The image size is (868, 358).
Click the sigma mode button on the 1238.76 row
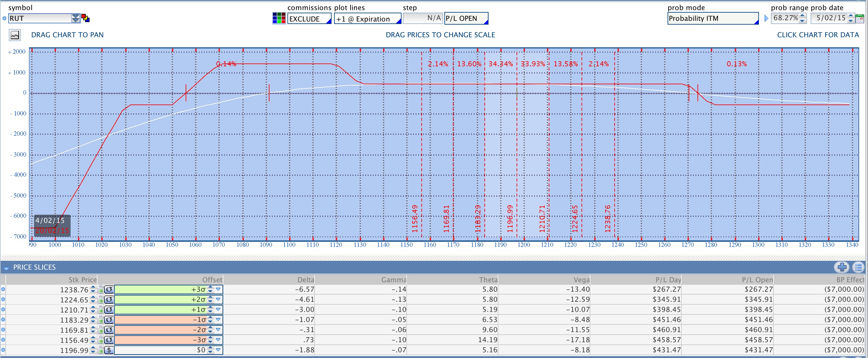coord(109,289)
